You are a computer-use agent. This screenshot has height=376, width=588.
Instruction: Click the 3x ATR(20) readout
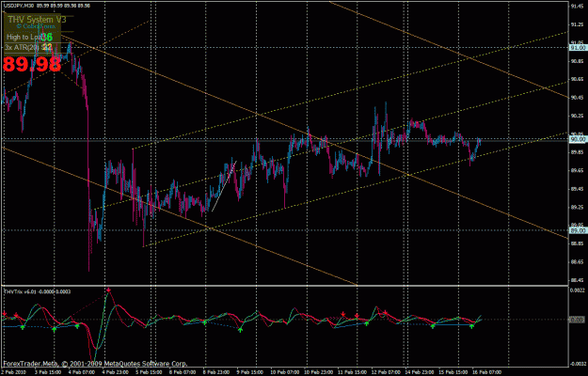tap(28, 47)
